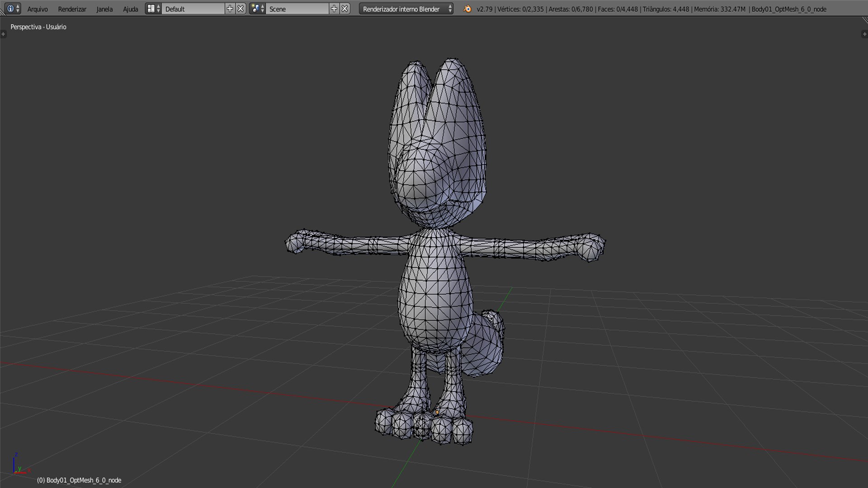Delete the Default screen layout
The height and width of the screenshot is (488, 868).
[x=241, y=9]
